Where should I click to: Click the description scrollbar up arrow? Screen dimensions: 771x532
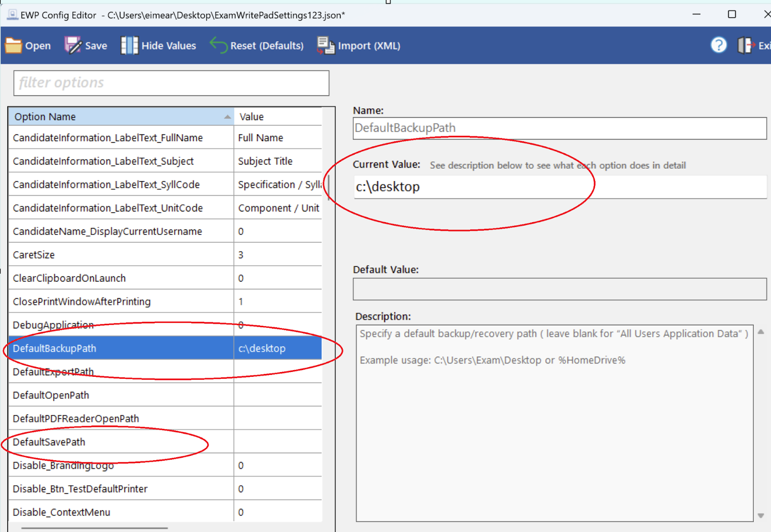[761, 332]
